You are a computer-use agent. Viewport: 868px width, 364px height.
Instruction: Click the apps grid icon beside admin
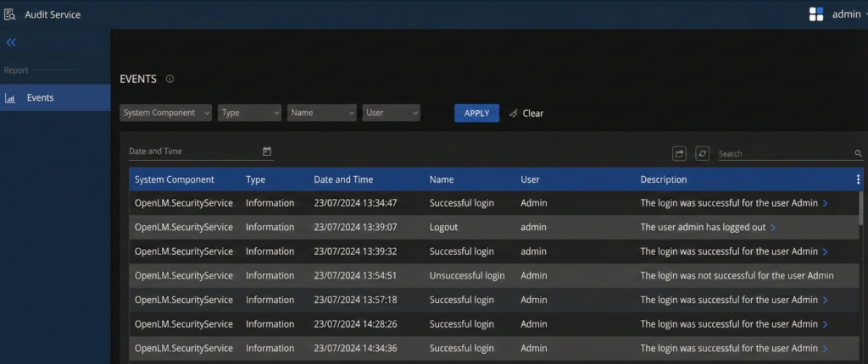(816, 14)
